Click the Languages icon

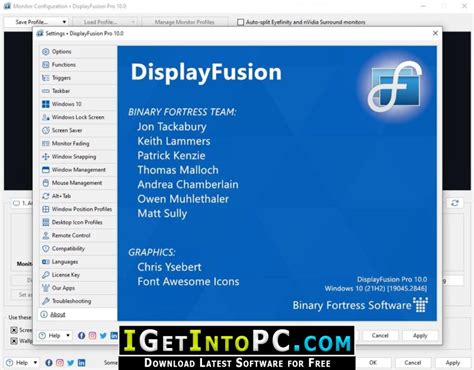[46, 262]
